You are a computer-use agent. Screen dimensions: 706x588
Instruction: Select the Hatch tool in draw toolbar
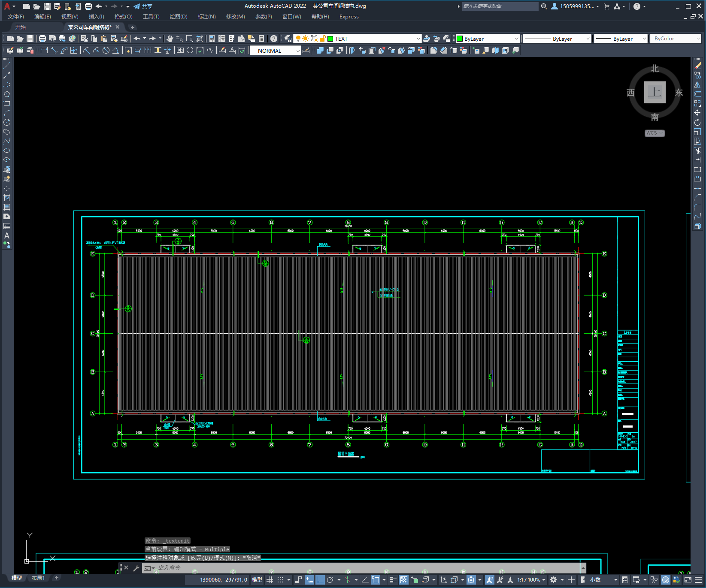(7, 198)
